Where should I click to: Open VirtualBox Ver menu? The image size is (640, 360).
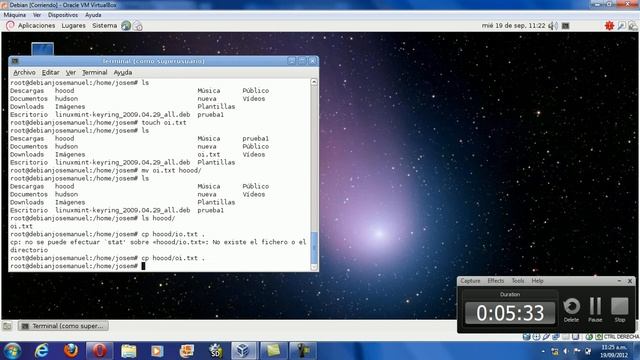tap(37, 15)
